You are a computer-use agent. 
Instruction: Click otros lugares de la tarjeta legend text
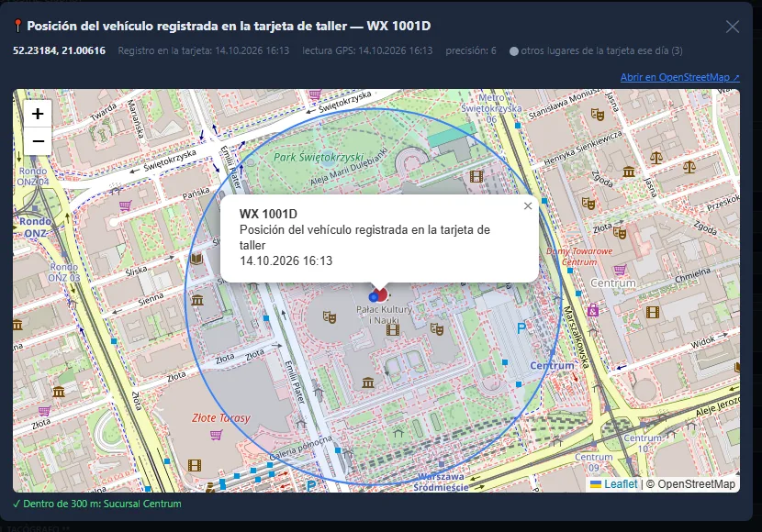[x=601, y=50]
